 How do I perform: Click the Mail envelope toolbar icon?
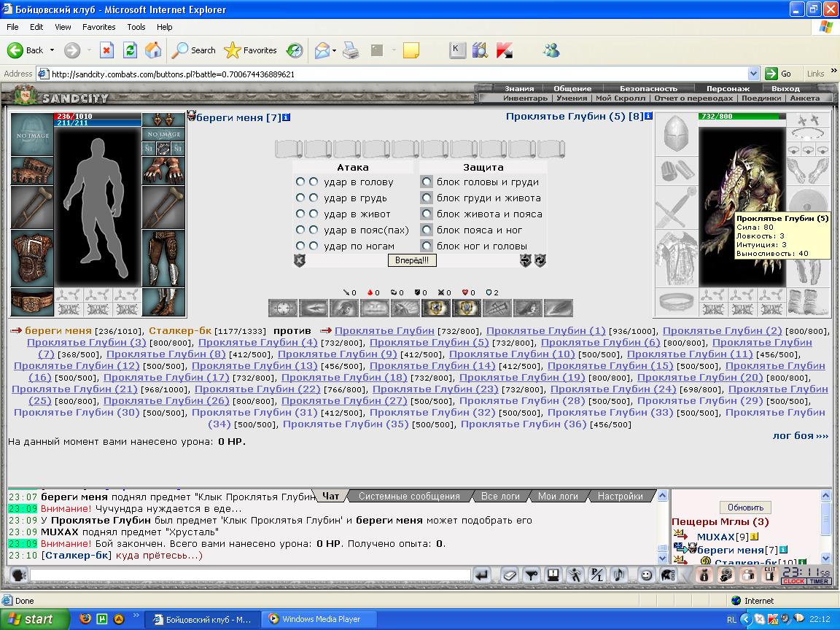click(x=322, y=50)
